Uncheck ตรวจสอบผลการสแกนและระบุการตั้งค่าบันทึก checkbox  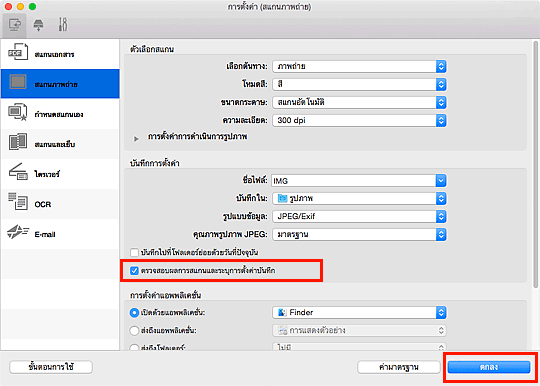134,271
